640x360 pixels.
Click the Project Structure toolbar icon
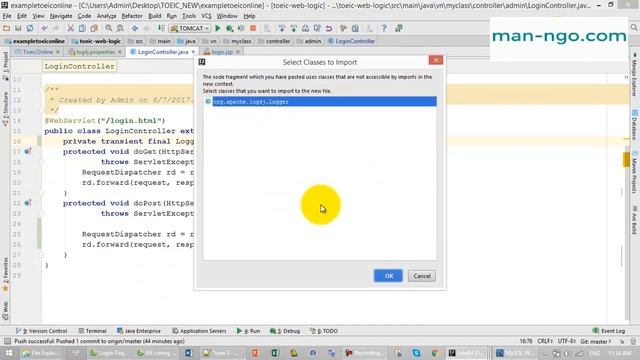[355, 28]
